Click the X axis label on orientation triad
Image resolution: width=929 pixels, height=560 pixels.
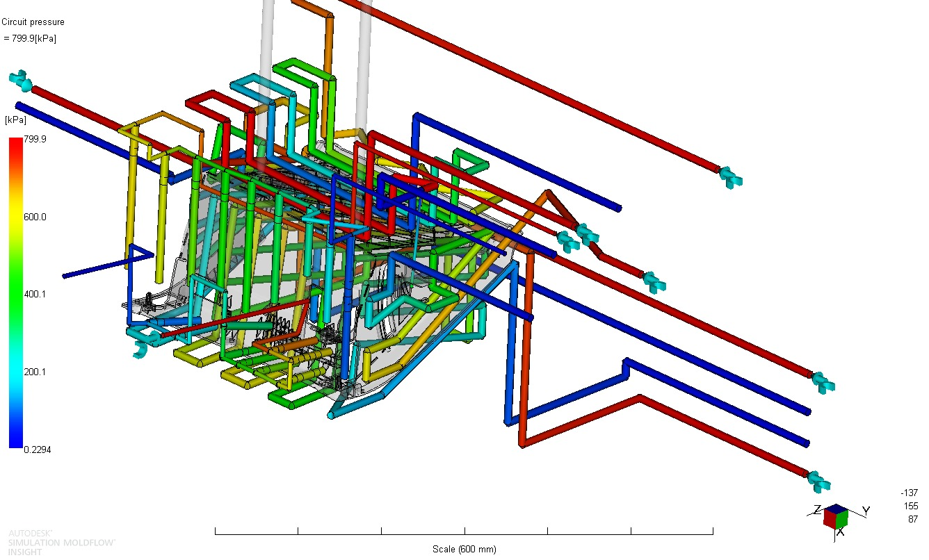[841, 532]
